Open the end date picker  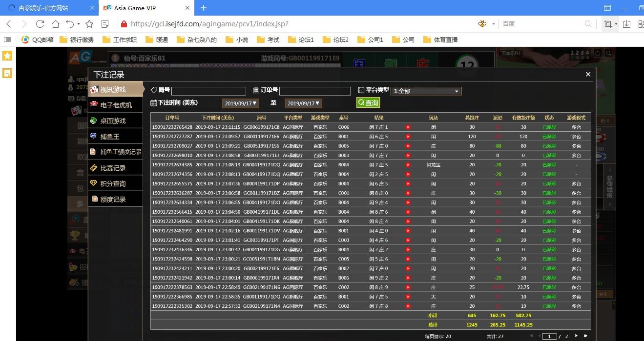tap(303, 103)
